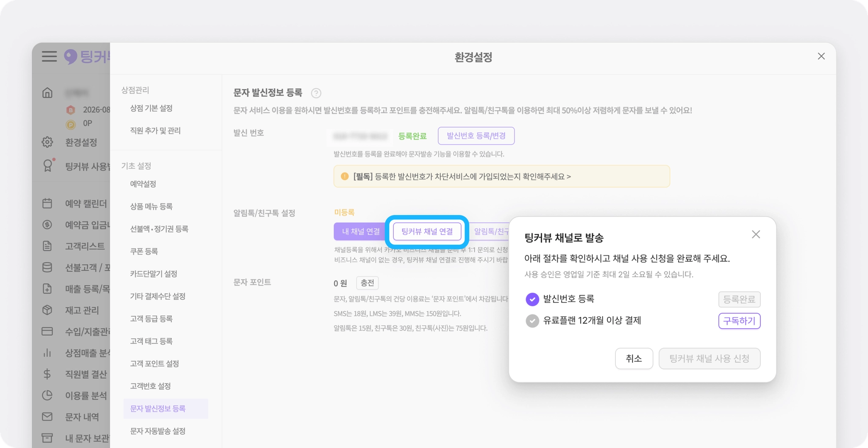This screenshot has height=448, width=868.
Task: Click the 0 원 point balance
Action: click(340, 283)
